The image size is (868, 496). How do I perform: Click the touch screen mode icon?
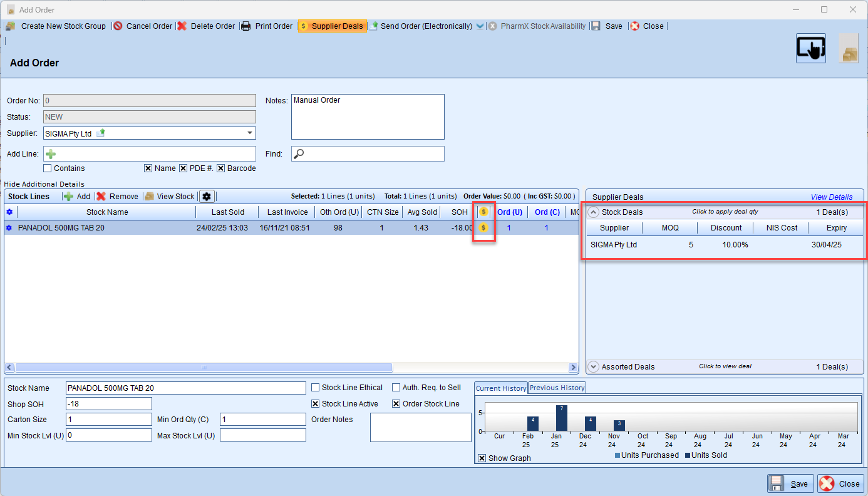810,48
